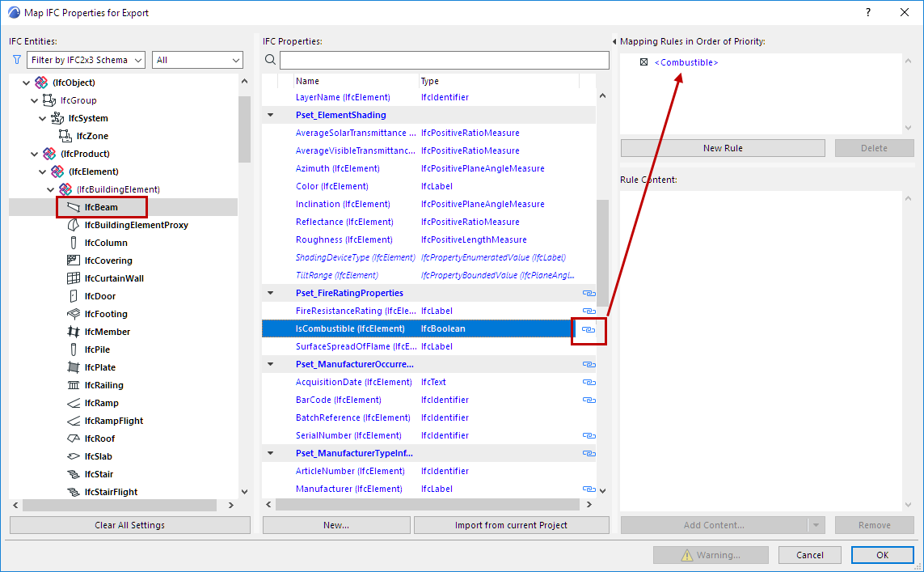
Task: Click Import from current Project
Action: [512, 525]
